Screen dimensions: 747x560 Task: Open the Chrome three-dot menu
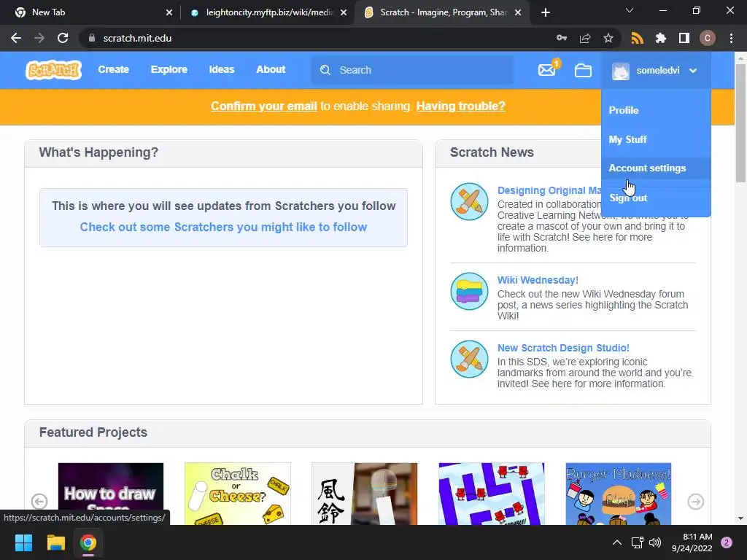[x=731, y=38]
